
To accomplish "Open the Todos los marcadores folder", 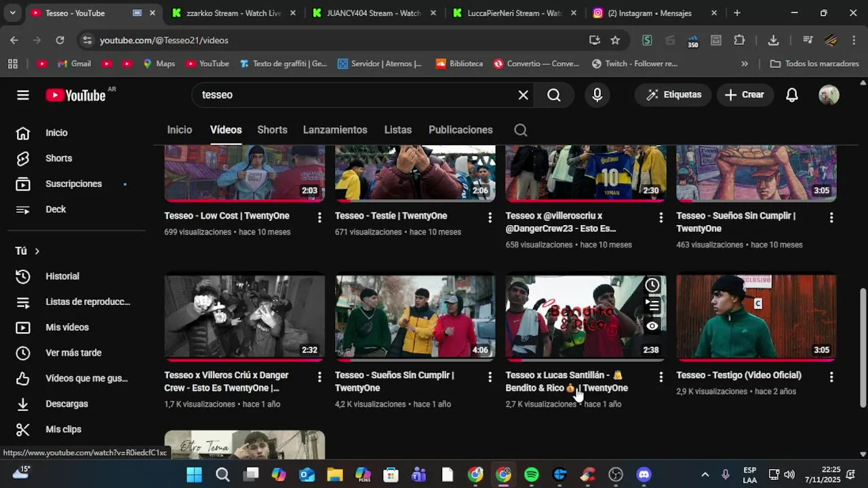I will (815, 64).
